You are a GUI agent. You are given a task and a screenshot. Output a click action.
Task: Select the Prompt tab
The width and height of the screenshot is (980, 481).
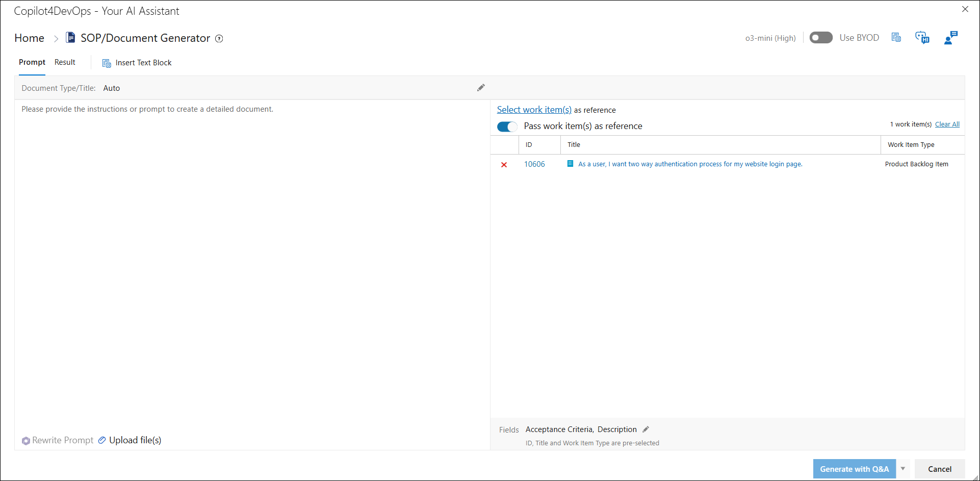(x=32, y=62)
